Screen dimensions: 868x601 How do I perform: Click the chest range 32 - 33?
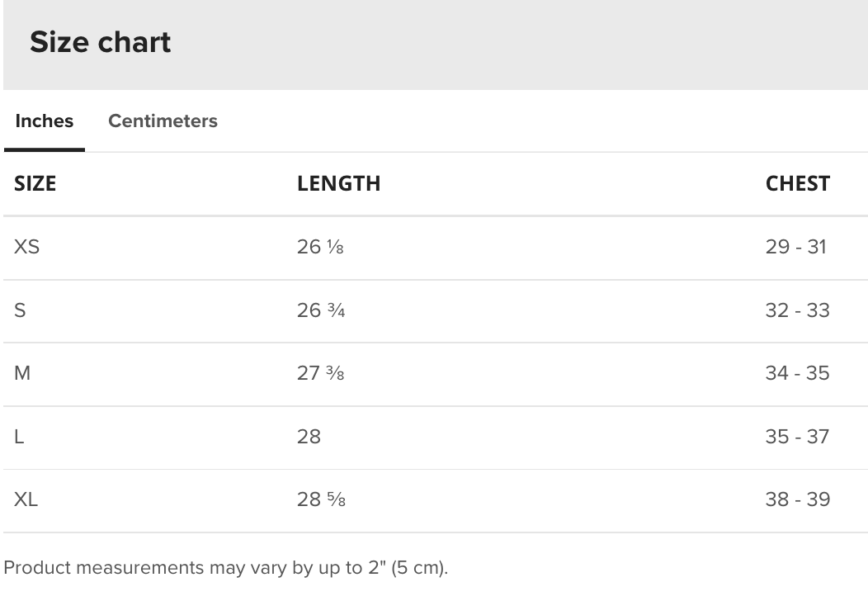(798, 310)
